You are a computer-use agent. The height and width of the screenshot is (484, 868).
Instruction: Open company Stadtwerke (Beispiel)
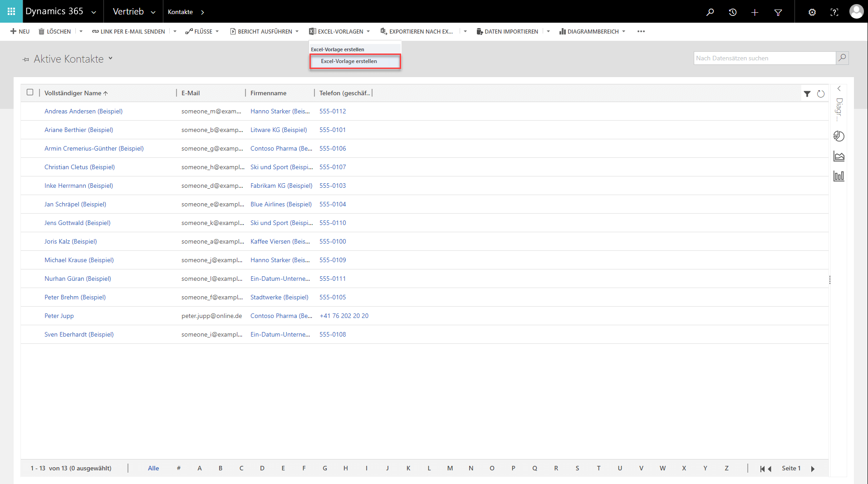(280, 297)
